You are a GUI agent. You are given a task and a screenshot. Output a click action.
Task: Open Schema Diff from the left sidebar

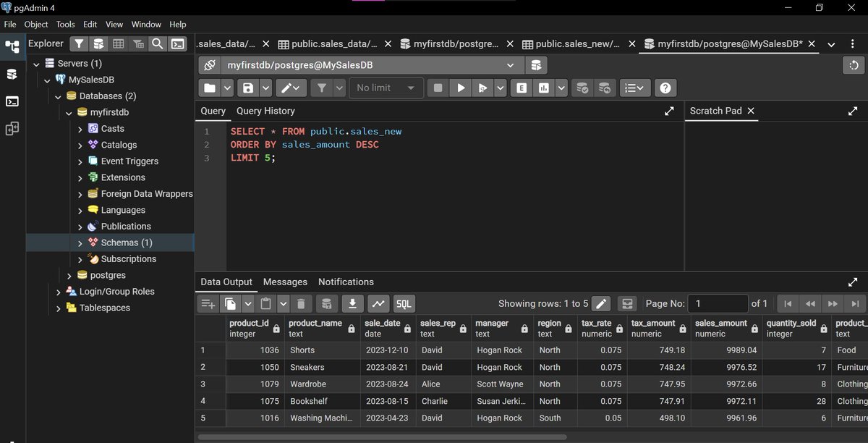coord(12,129)
